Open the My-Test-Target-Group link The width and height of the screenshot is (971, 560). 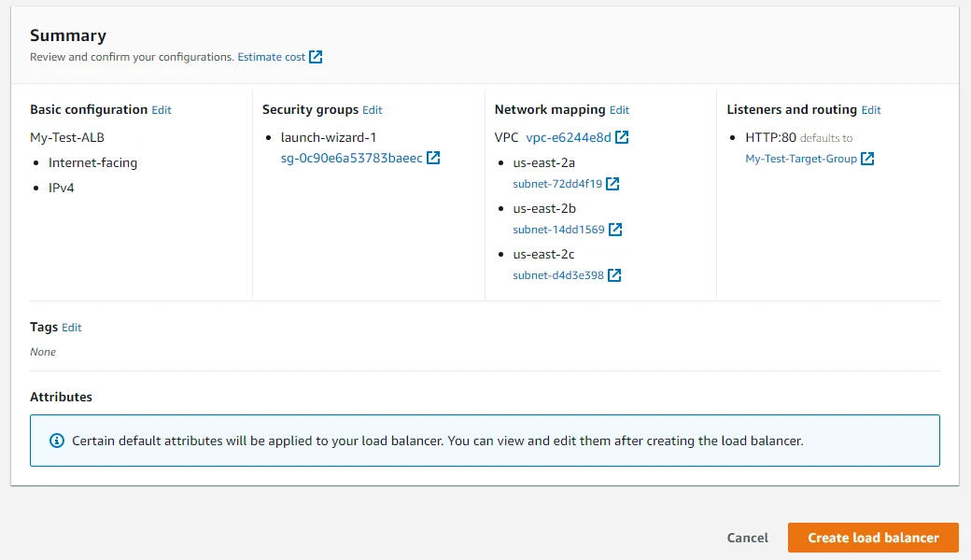[x=802, y=158]
